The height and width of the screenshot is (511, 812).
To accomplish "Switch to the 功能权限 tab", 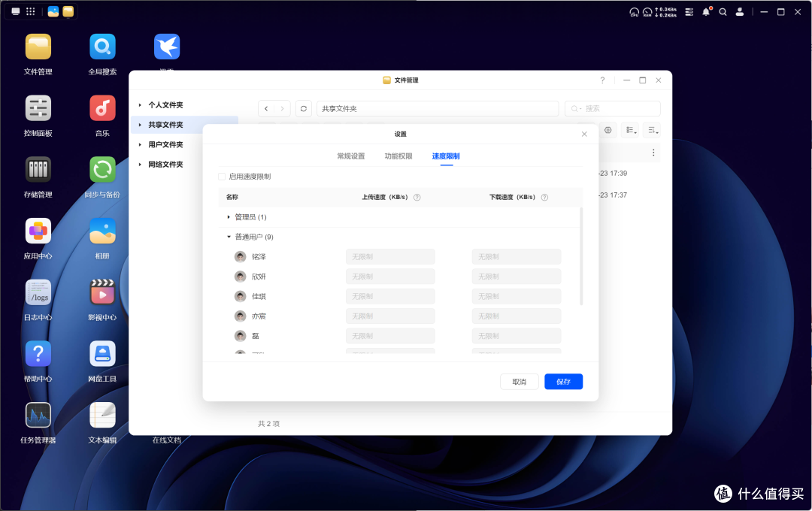I will click(398, 156).
